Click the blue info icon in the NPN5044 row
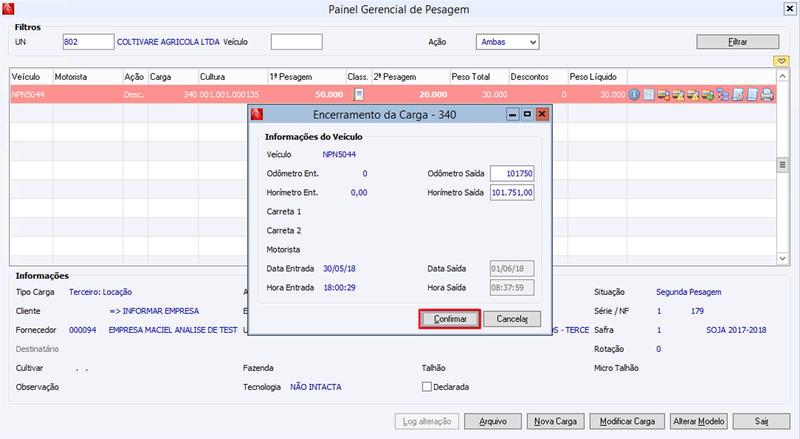The width and height of the screenshot is (800, 439). pos(634,94)
